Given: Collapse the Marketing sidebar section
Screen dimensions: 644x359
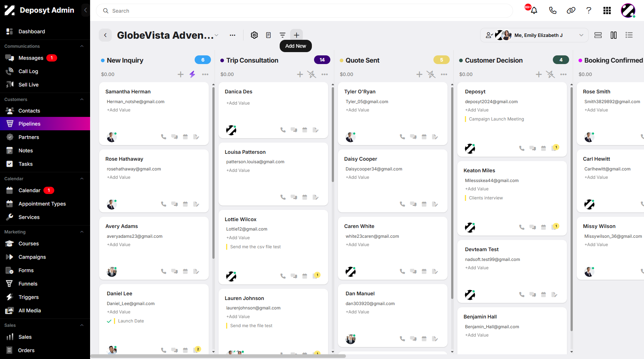Looking at the screenshot, I should point(82,232).
